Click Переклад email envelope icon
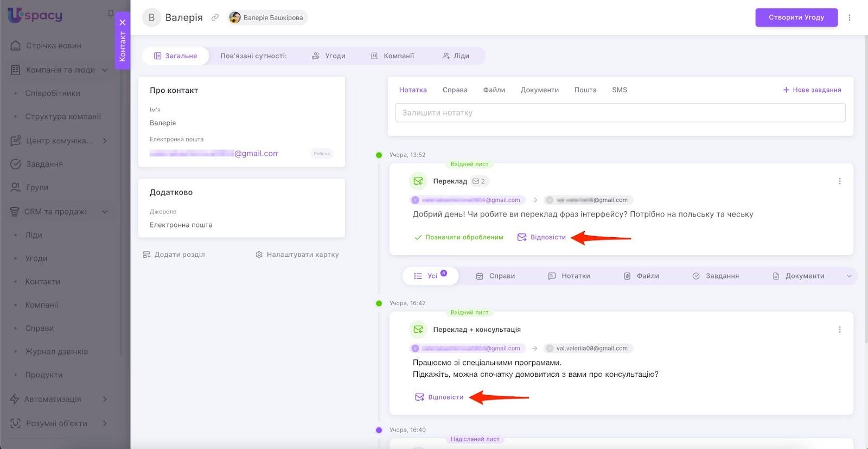This screenshot has height=449, width=868. (x=418, y=181)
